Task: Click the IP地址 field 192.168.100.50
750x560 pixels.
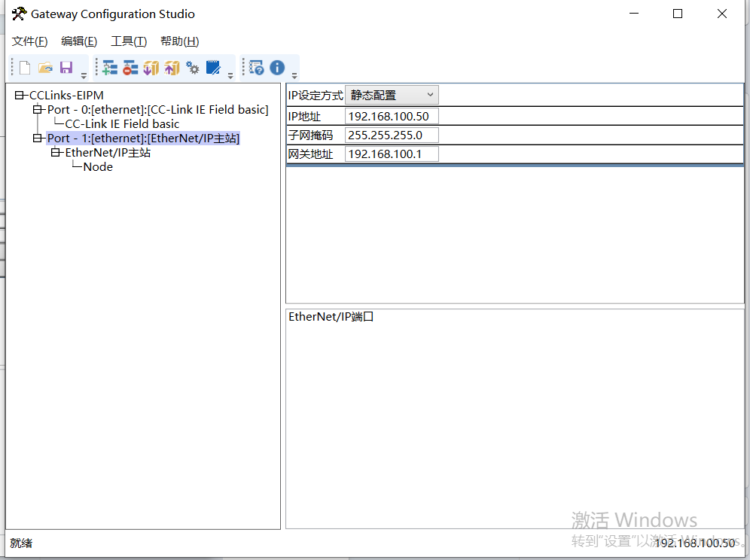Action: coord(392,116)
